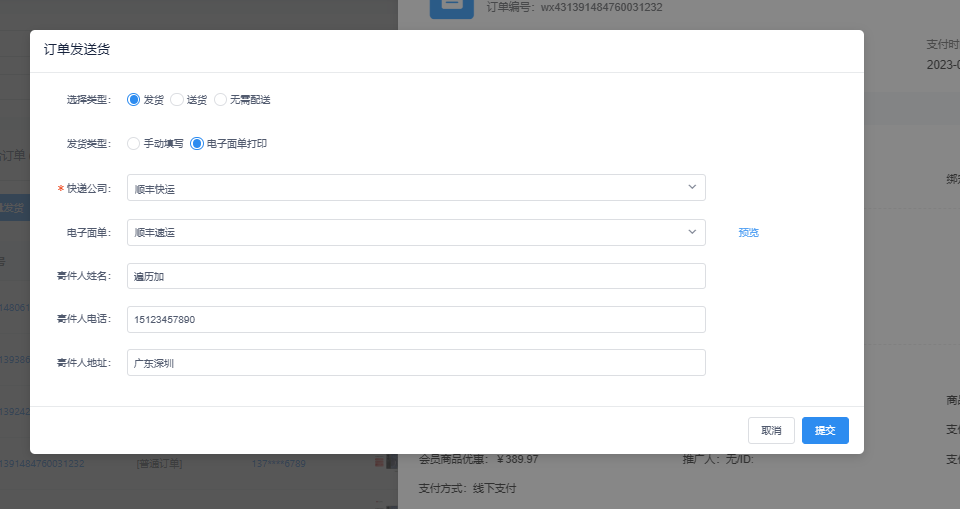Screen dimensions: 960x509
Task: Click the 快递公司 required field label
Action: (84, 189)
